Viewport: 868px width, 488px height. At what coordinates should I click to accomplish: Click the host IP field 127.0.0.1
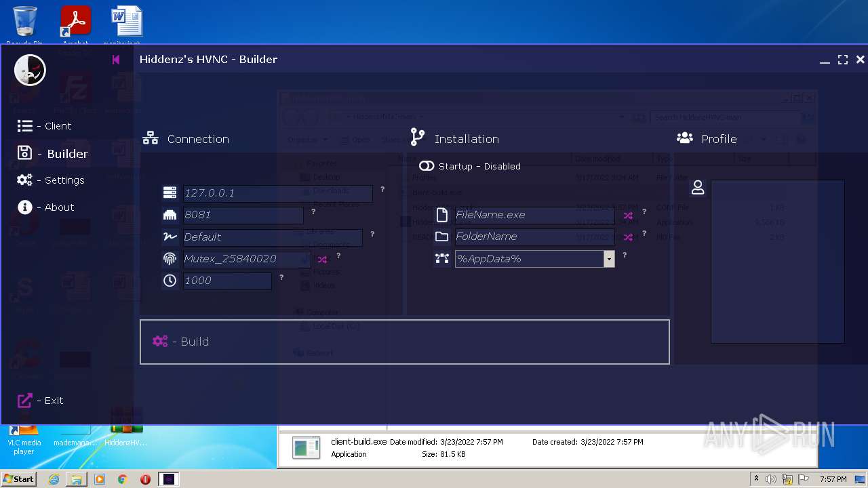point(277,193)
